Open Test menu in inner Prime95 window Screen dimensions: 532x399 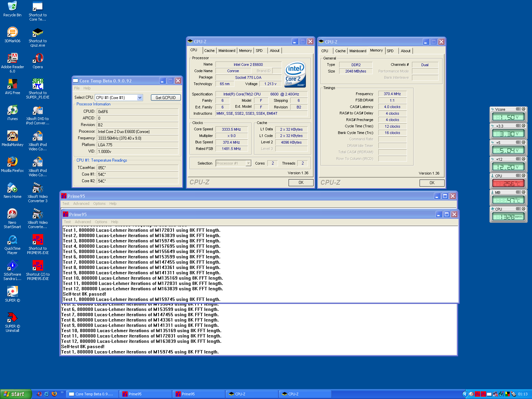[x=67, y=222]
